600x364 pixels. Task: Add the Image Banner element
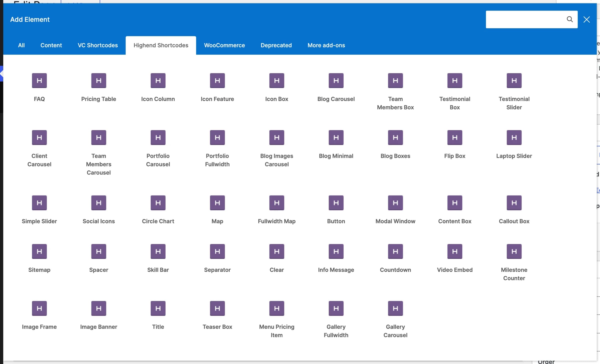[99, 315]
